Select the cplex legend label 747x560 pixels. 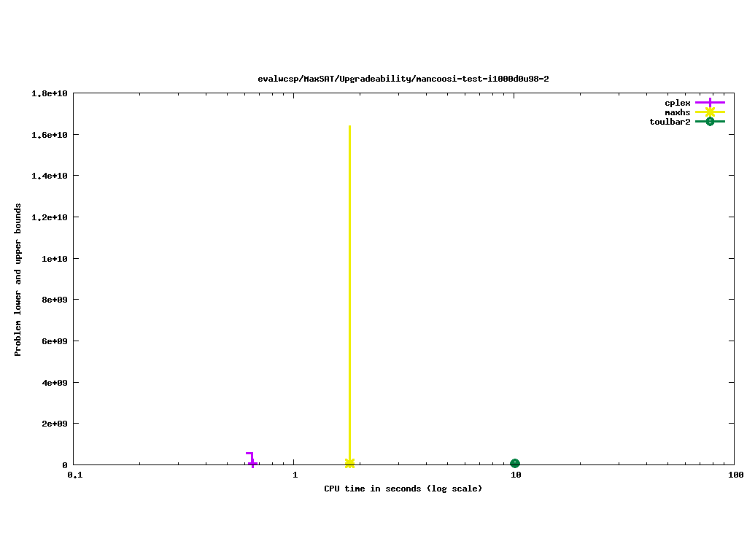677,103
